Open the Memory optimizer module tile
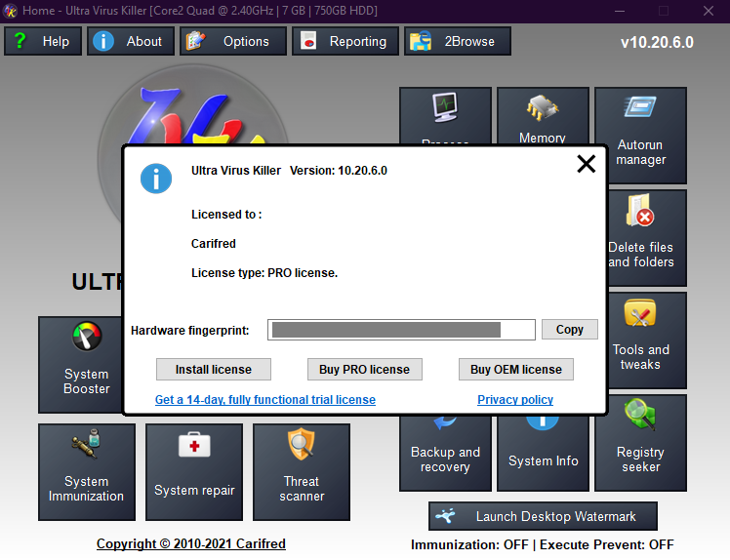The width and height of the screenshot is (730, 560). coord(543,115)
